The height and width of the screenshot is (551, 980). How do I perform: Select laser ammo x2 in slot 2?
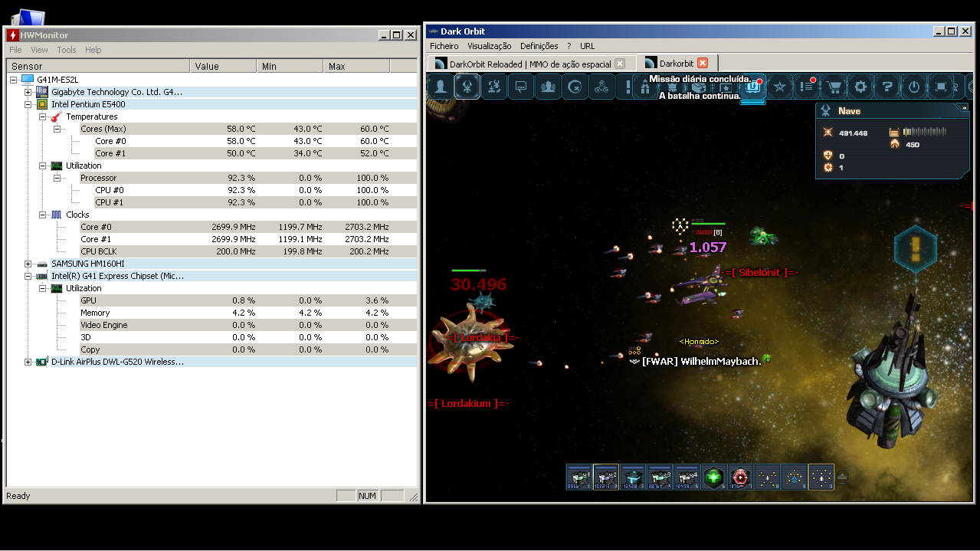coord(606,477)
